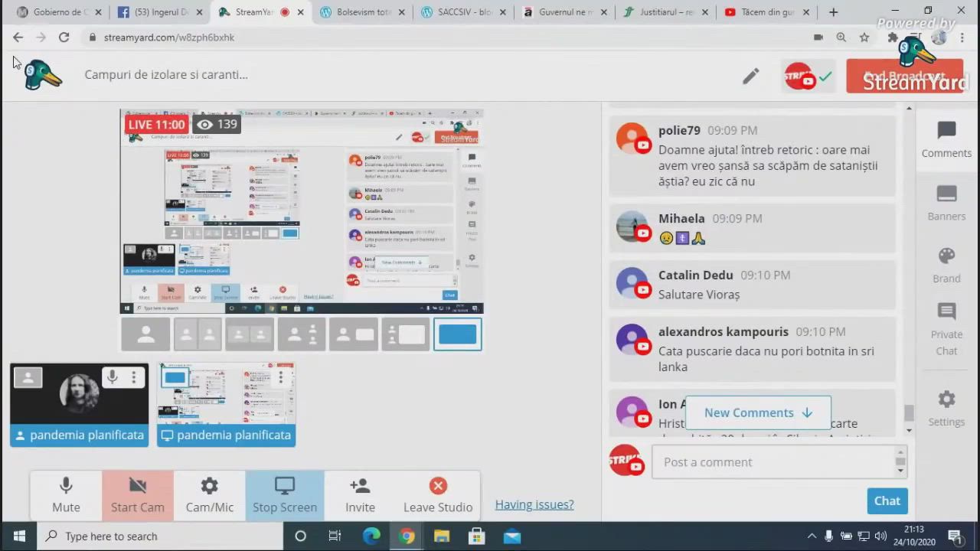
Task: Select the fullscreen screen layout option
Action: click(x=457, y=334)
